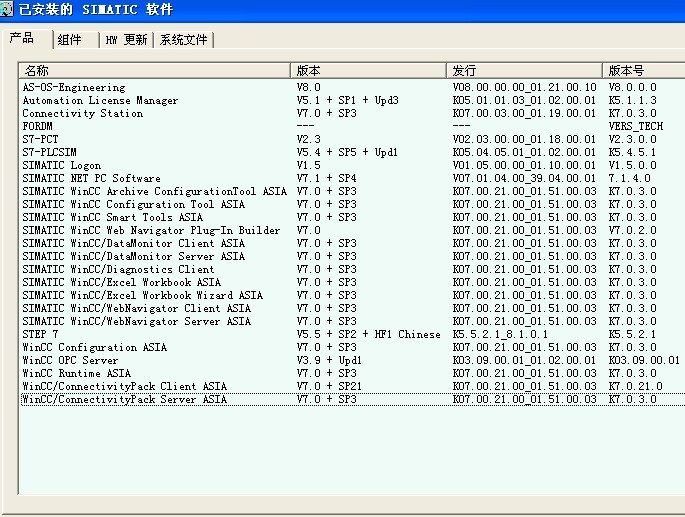
Task: Click the SIMATIC window title icon
Action: (x=6, y=9)
